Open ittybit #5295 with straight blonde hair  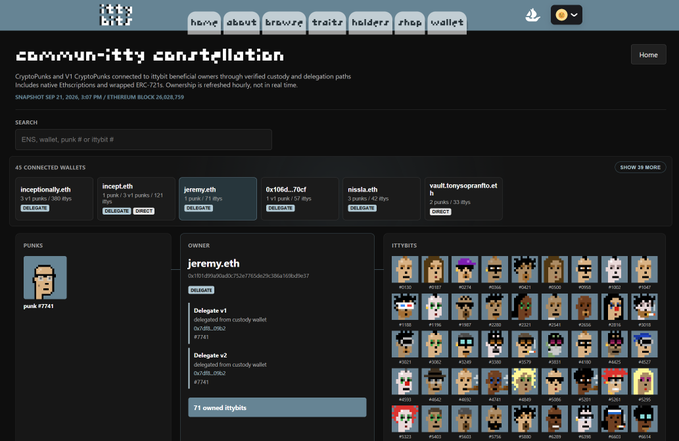[644, 382]
